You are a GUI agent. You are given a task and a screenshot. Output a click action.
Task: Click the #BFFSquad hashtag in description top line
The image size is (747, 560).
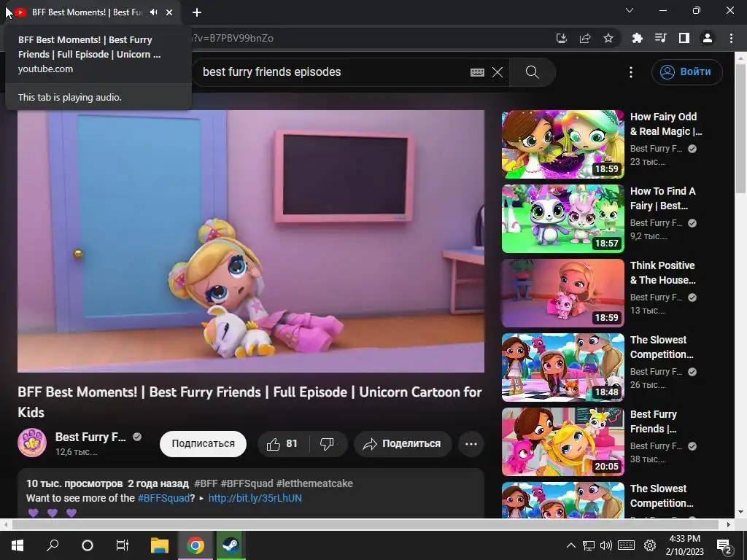click(x=247, y=484)
